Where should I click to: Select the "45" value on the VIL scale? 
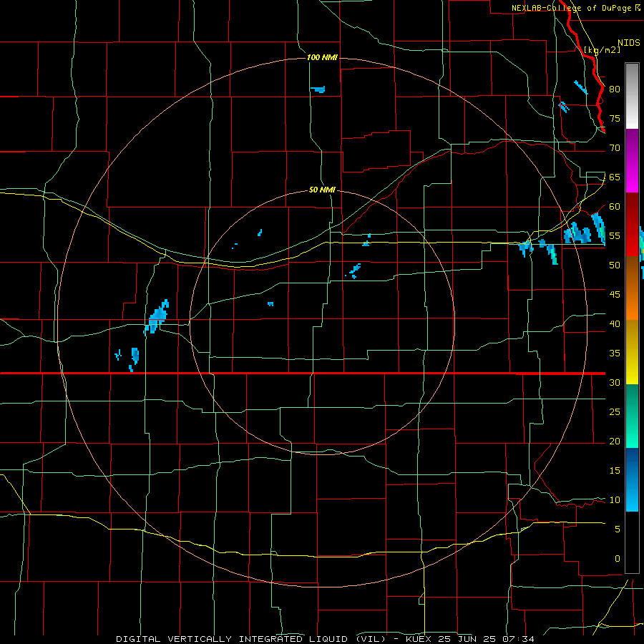click(x=615, y=295)
